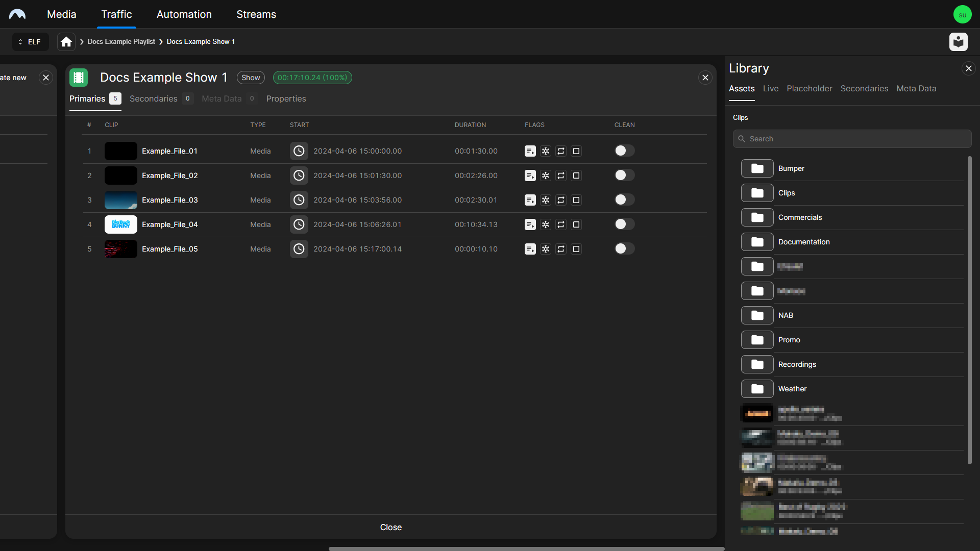Click the Show type badge

click(251, 78)
